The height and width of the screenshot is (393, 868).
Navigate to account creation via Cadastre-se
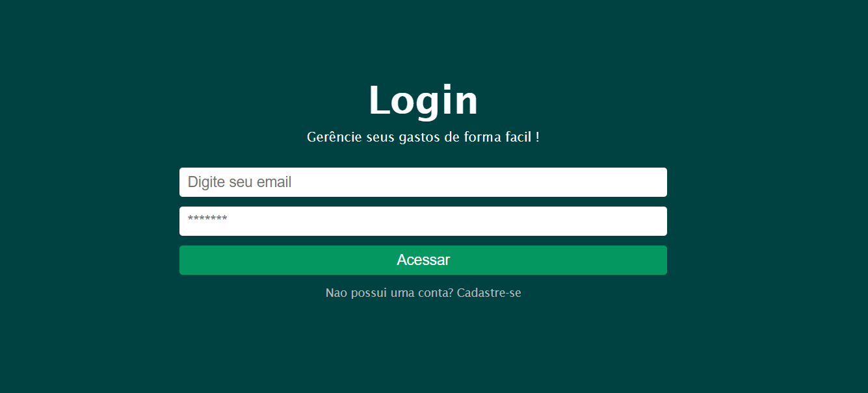(489, 293)
